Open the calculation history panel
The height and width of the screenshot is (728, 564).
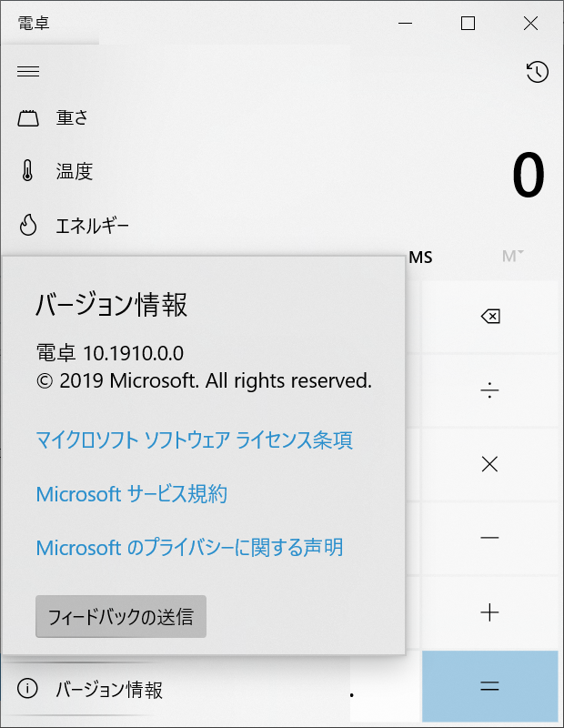pos(537,72)
